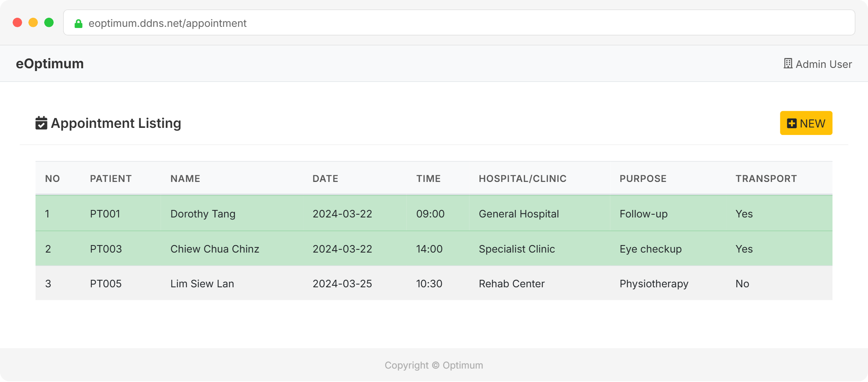
Task: Click the calendar check icon beside Appointment Listing
Action: pos(41,123)
